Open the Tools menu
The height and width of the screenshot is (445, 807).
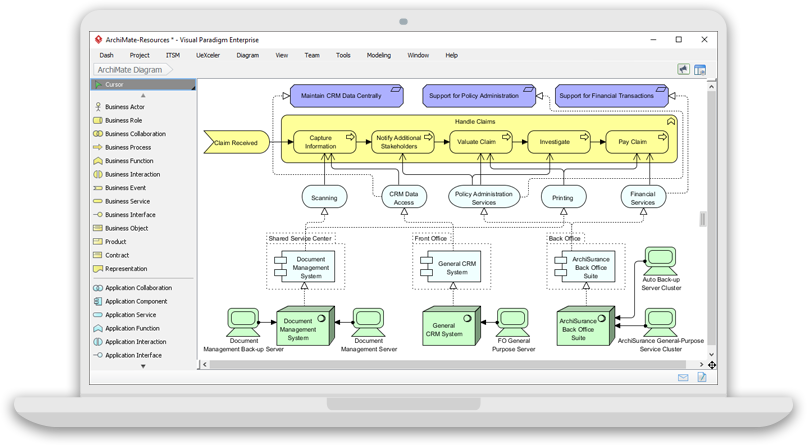pos(343,55)
